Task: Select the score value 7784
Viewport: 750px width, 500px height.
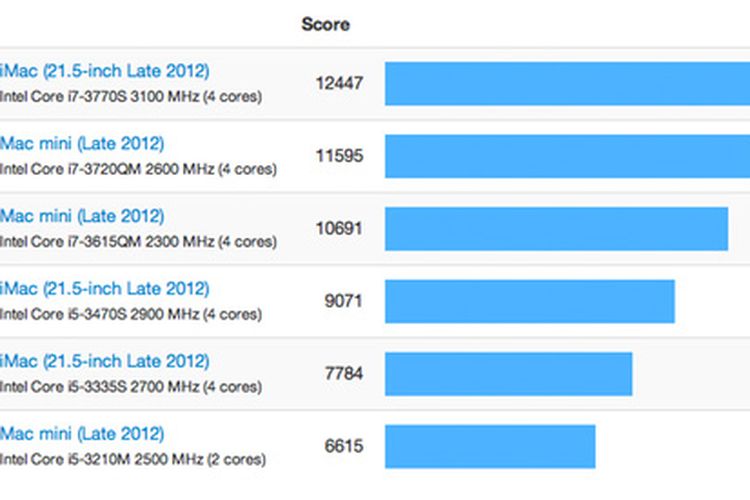Action: [x=343, y=373]
